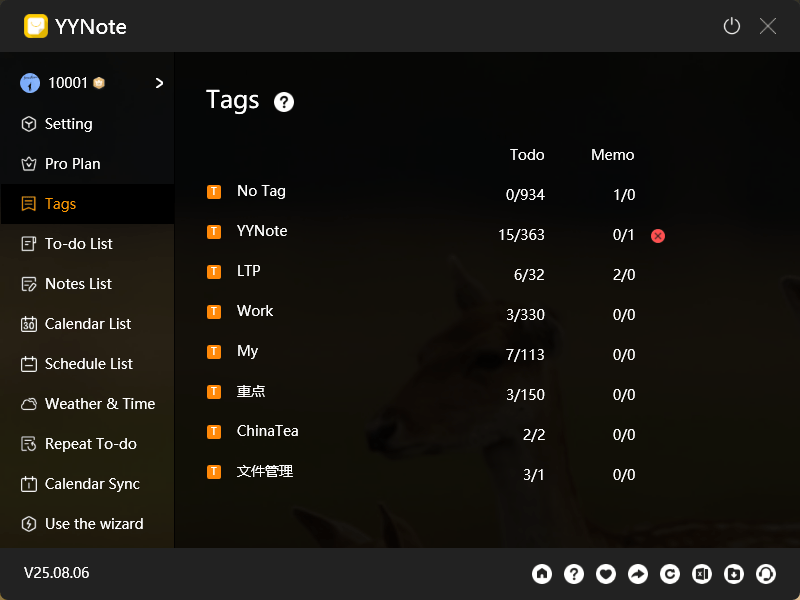Expand the 10001 account details chevron
The width and height of the screenshot is (800, 600).
158,84
